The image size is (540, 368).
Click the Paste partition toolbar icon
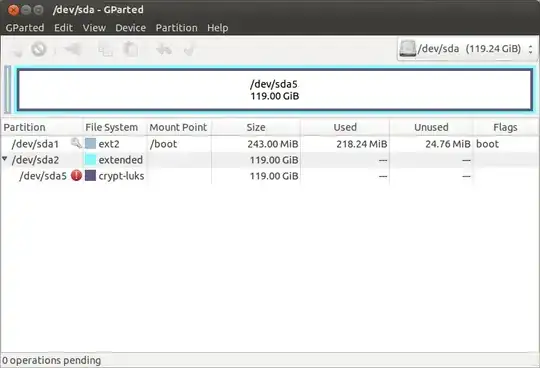click(131, 49)
